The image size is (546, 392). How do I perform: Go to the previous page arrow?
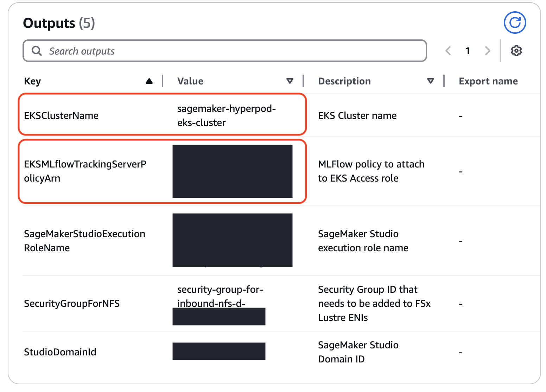point(448,51)
